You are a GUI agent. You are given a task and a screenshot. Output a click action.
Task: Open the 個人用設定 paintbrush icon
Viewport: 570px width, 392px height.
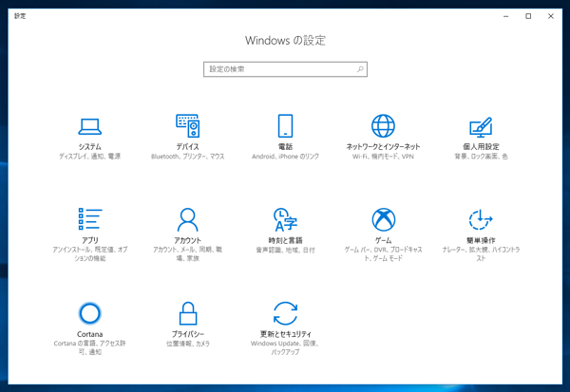coord(481,127)
